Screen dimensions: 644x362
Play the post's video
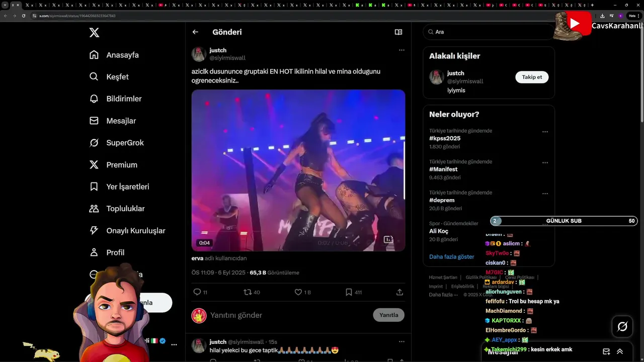298,170
